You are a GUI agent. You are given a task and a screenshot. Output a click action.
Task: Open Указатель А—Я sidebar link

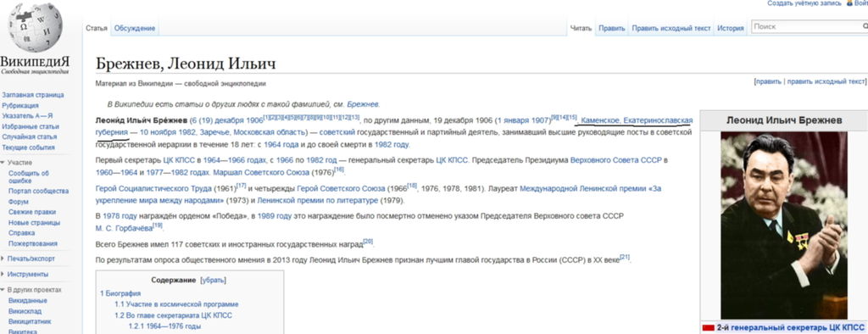(28, 116)
